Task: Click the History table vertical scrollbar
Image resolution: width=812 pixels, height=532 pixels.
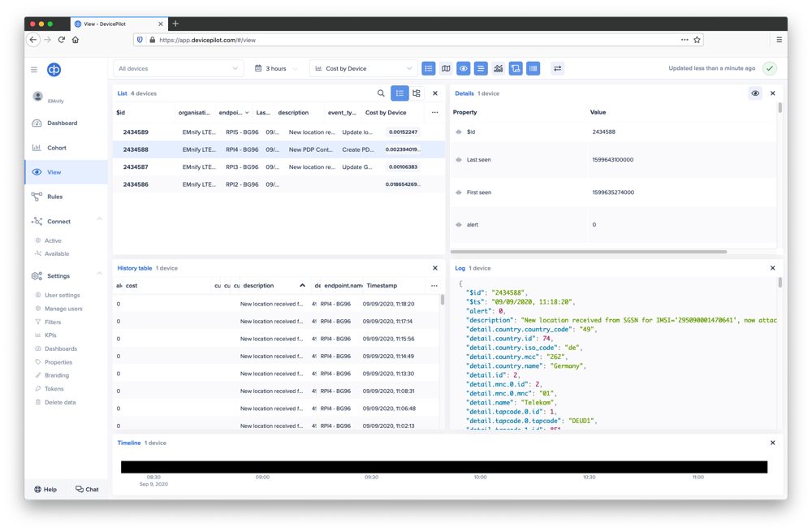Action: point(443,300)
